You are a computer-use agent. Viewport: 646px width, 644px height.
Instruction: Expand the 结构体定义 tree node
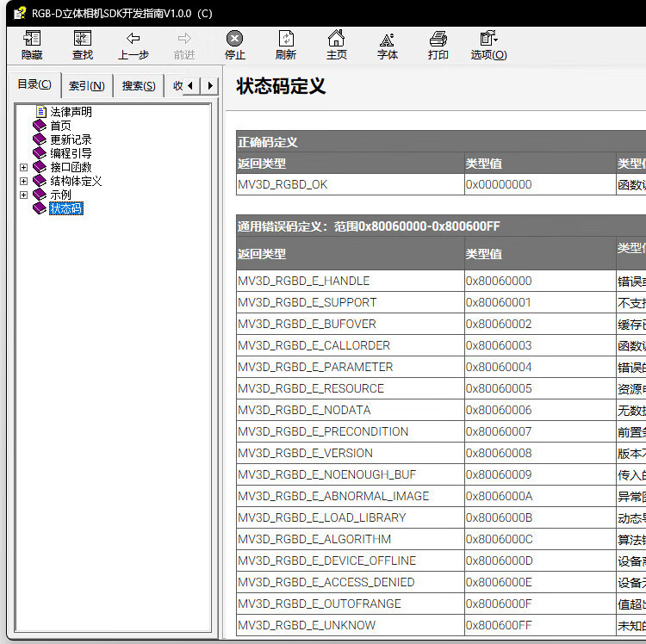click(x=23, y=181)
